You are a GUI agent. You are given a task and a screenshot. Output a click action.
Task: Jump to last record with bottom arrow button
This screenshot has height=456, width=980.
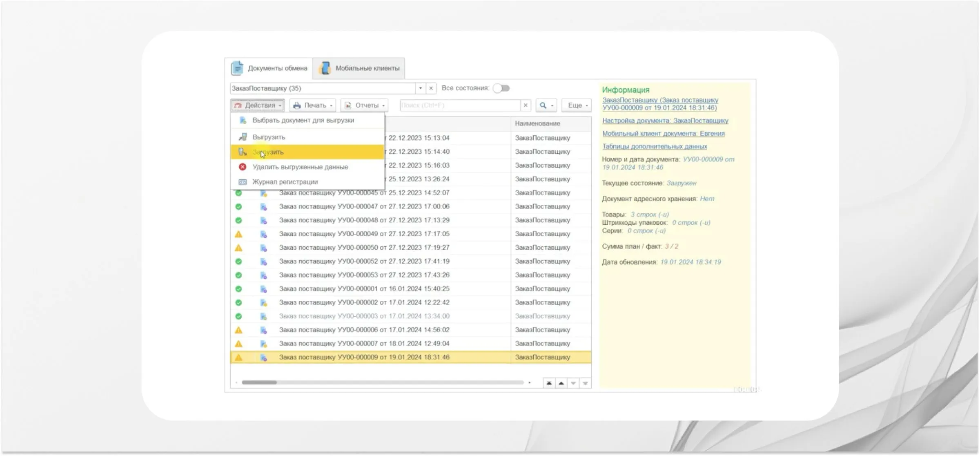click(585, 383)
